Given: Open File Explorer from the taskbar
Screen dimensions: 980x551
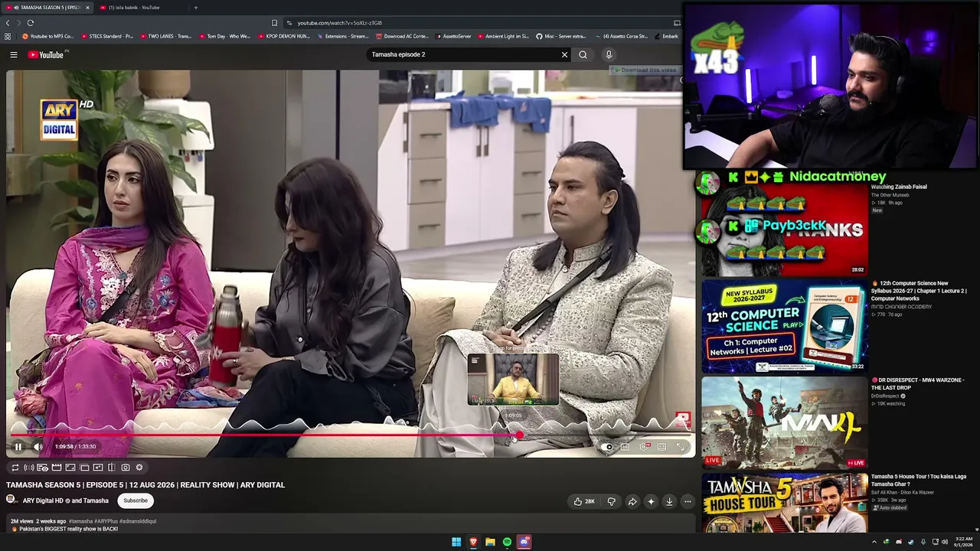Looking at the screenshot, I should click(490, 542).
